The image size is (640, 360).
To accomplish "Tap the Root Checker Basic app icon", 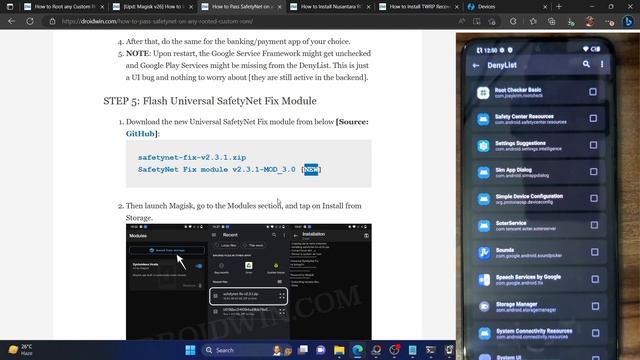I will tap(483, 93).
